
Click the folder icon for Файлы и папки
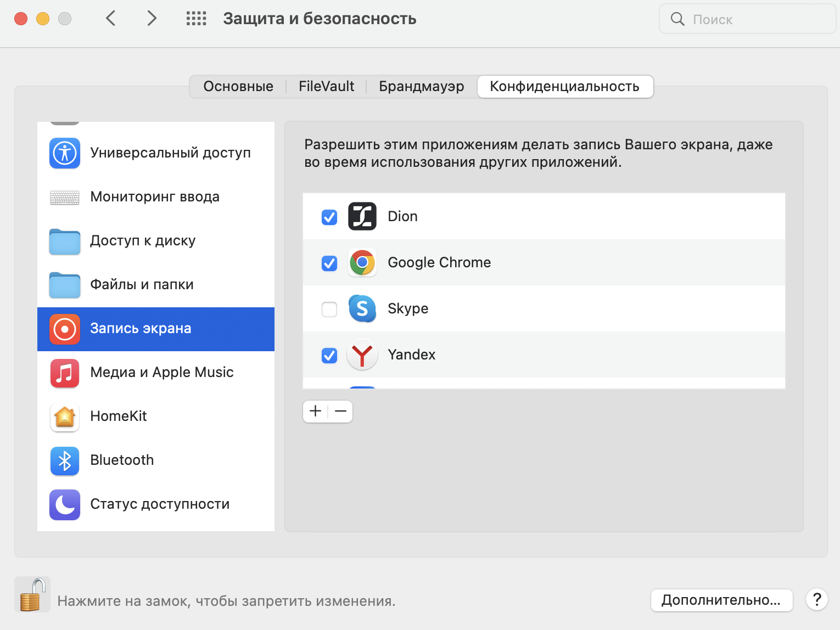[65, 285]
